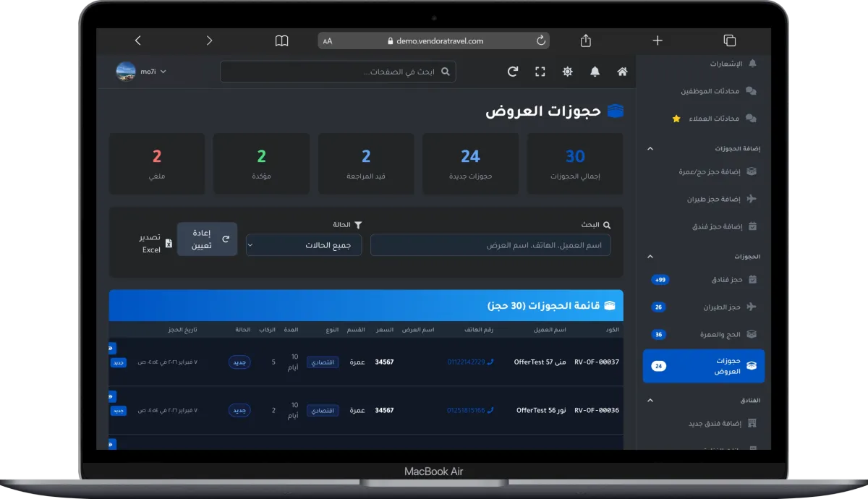Open a new browser tab with plus icon
The height and width of the screenshot is (499, 868).
coord(658,40)
